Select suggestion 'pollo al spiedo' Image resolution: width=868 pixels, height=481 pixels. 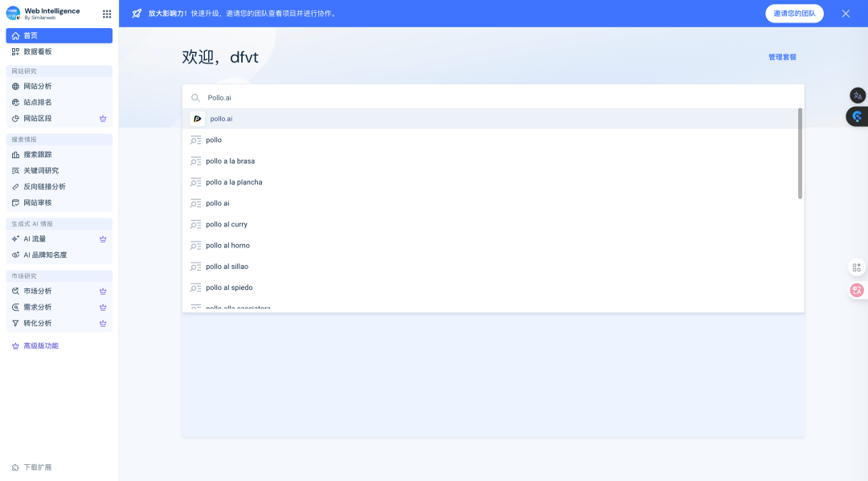(490, 287)
